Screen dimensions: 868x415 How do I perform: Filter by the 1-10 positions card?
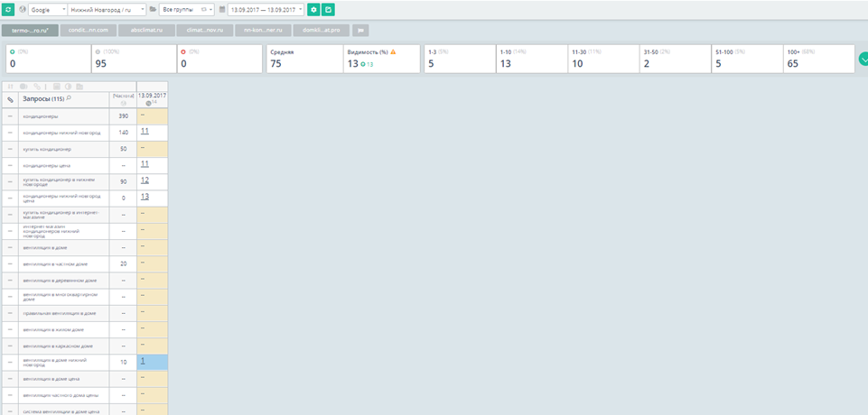click(x=531, y=59)
